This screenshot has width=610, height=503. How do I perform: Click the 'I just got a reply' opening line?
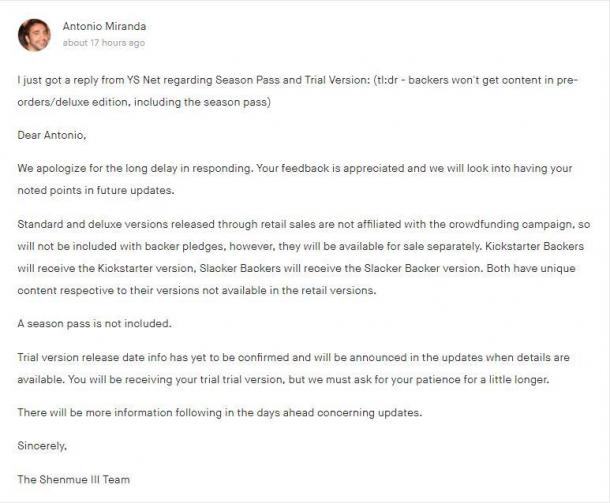298,80
